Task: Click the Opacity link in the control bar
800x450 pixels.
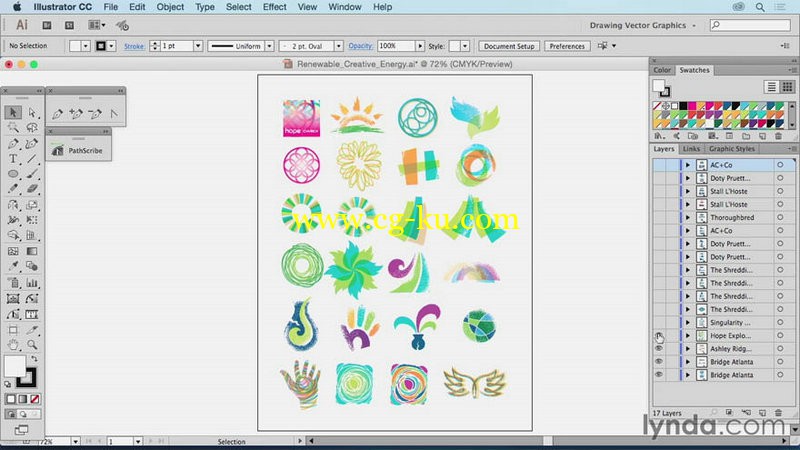Action: click(360, 46)
